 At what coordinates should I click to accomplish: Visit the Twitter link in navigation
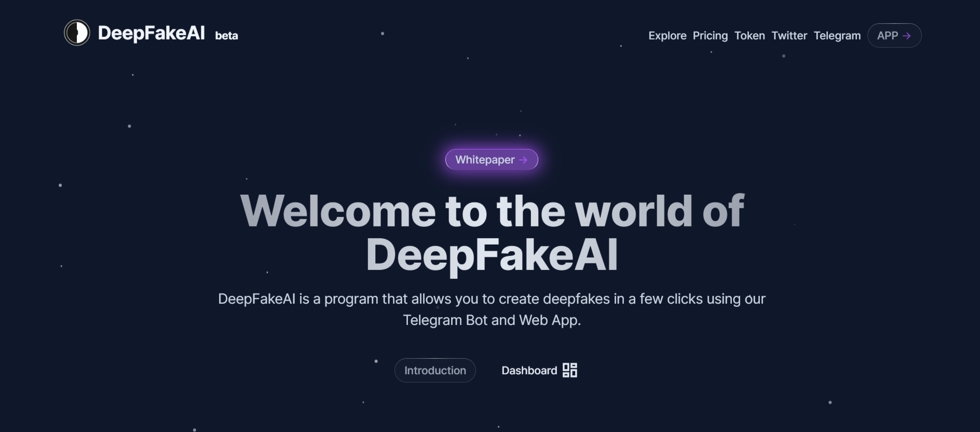tap(789, 36)
